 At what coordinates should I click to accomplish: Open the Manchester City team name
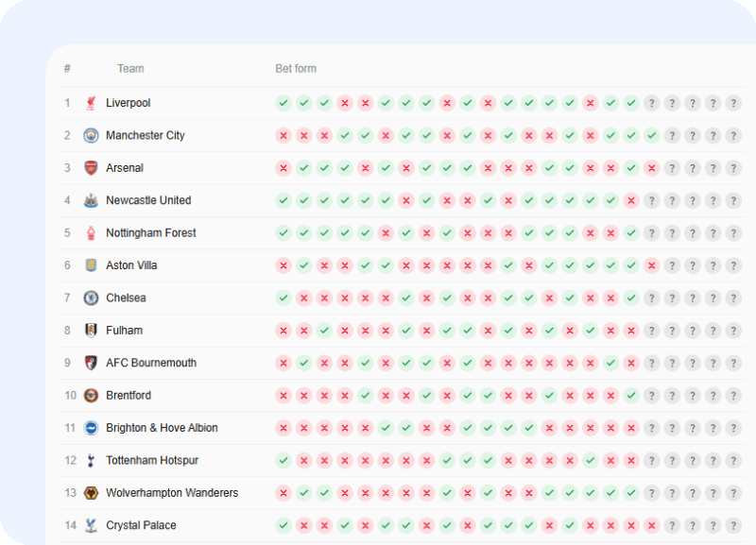click(146, 135)
